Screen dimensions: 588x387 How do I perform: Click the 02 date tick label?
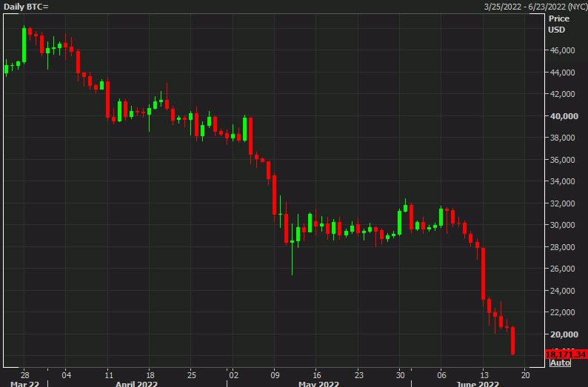[233, 375]
